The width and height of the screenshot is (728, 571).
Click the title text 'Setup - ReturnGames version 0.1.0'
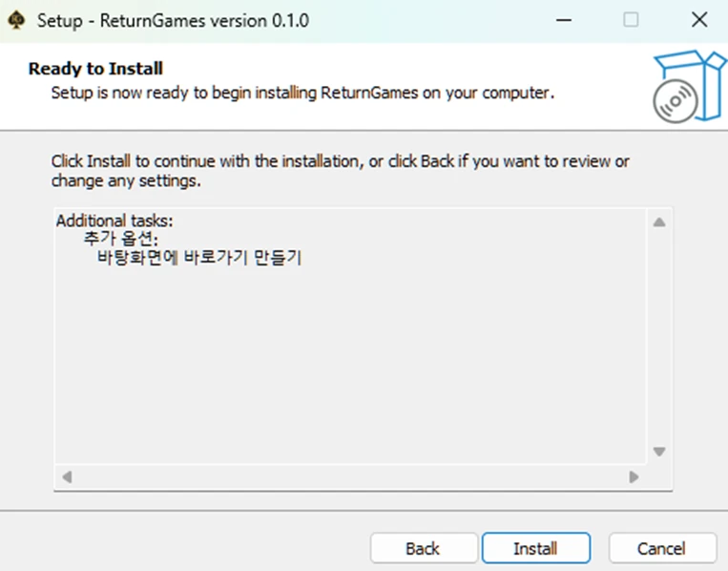tap(174, 21)
